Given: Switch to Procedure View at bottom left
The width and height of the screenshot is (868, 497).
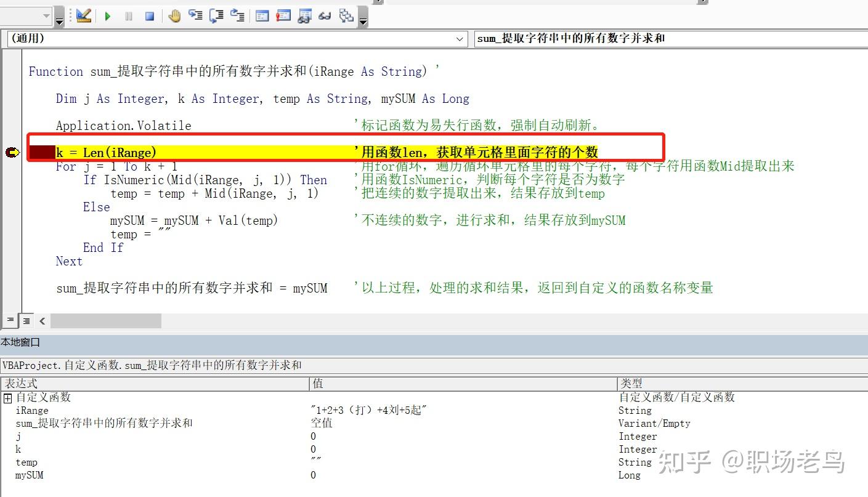Looking at the screenshot, I should pos(10,320).
